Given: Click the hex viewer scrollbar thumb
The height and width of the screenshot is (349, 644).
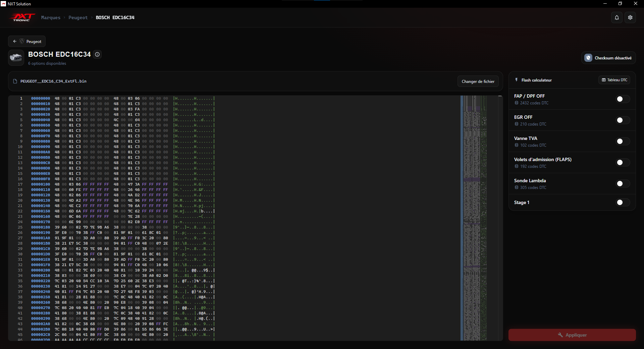Looking at the screenshot, I should click(500, 96).
